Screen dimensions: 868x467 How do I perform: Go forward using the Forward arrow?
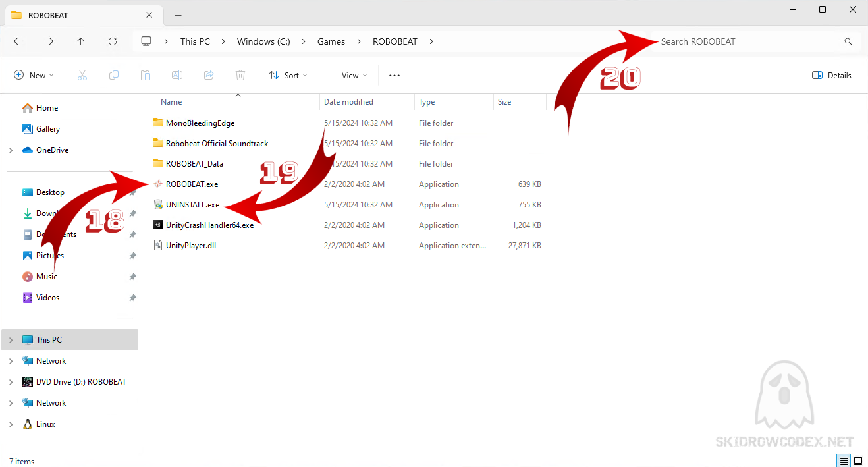[x=49, y=41]
